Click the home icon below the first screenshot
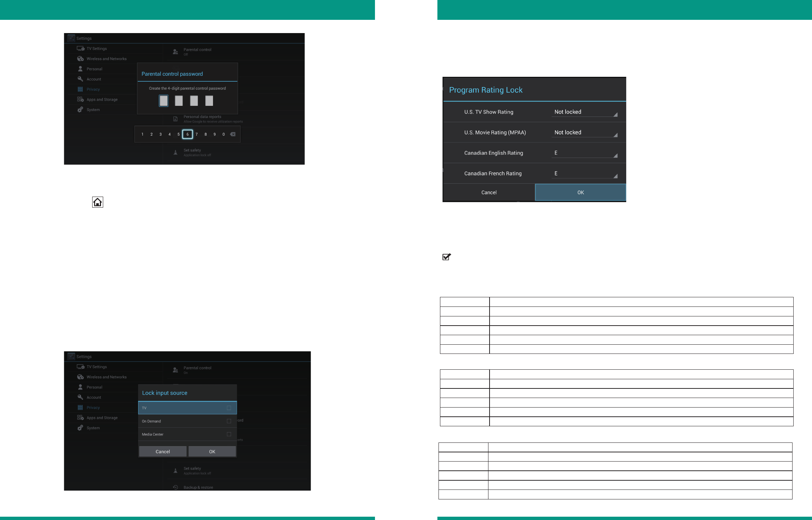The image size is (812, 520). pos(98,202)
